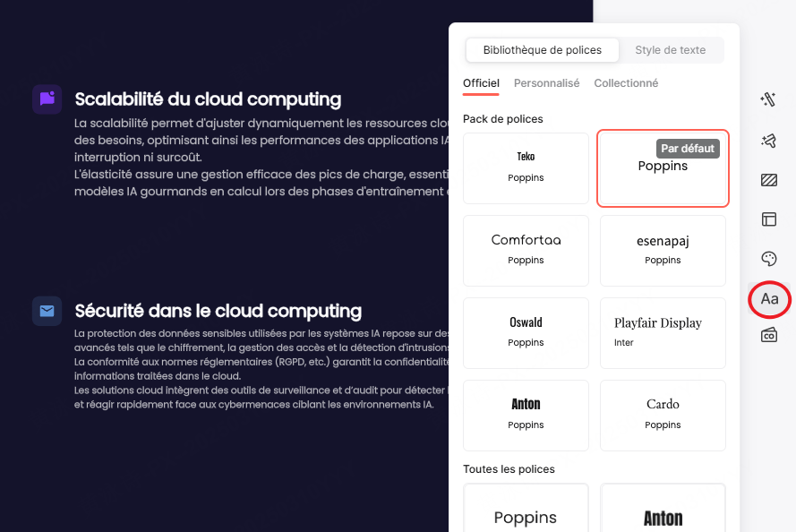Open the layout panel icon
The image size is (796, 532).
coord(768,219)
